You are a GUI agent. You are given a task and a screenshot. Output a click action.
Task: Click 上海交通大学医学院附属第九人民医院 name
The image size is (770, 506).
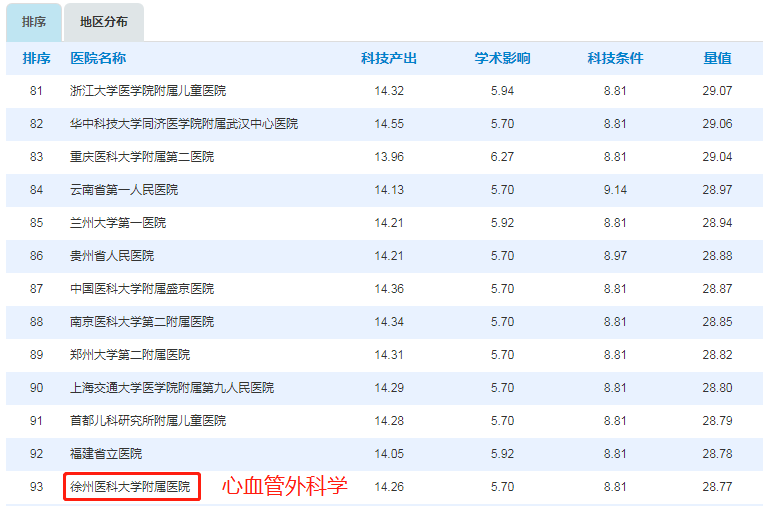pos(172,388)
